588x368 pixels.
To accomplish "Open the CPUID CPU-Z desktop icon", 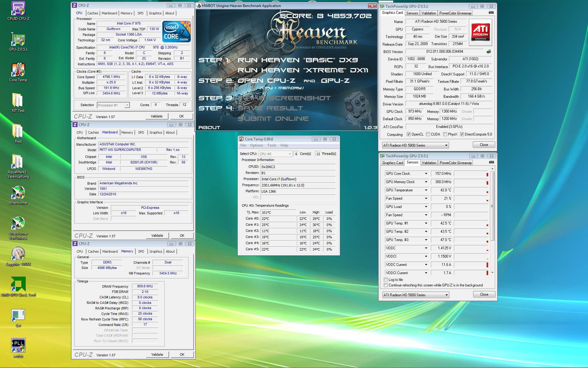I will click(x=18, y=9).
